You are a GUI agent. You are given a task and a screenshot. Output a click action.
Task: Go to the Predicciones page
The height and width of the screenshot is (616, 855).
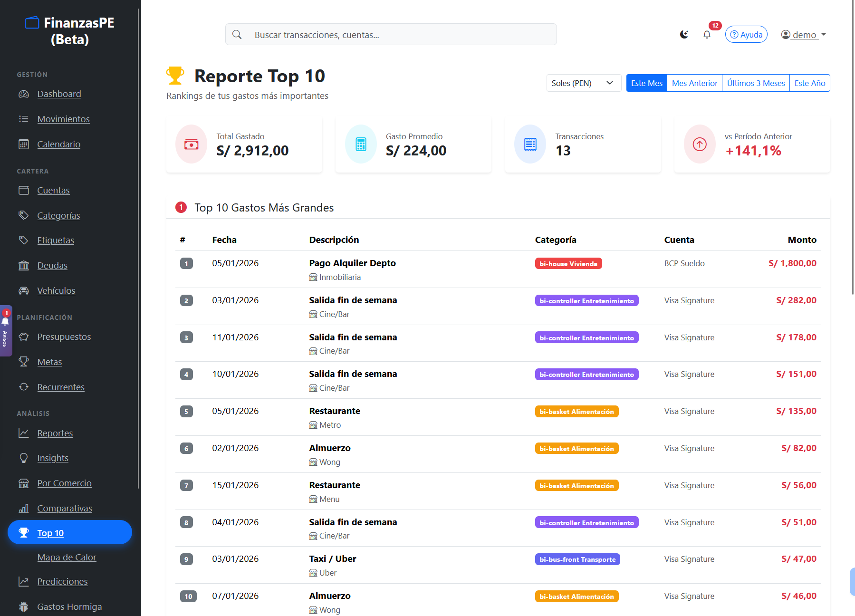click(x=62, y=581)
